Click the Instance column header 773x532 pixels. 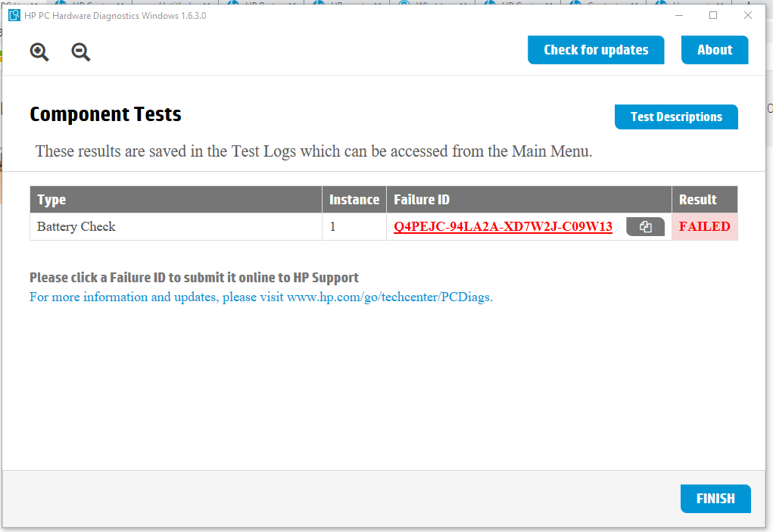tap(354, 200)
